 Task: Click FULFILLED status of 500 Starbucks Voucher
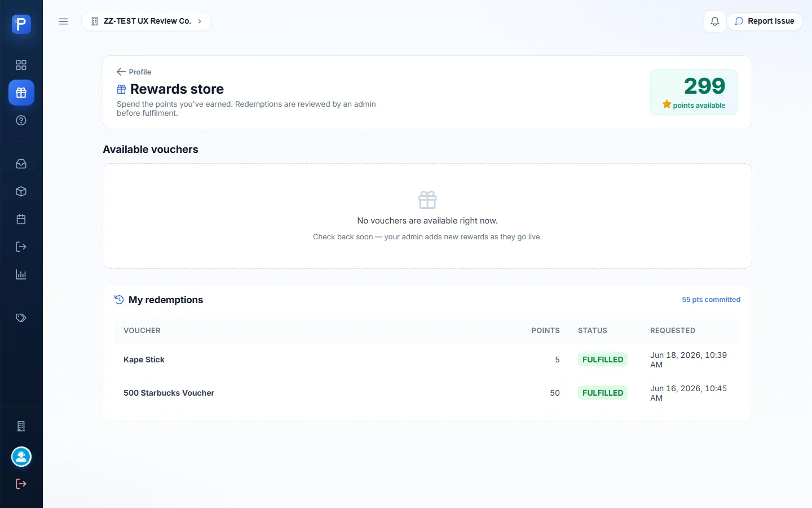[x=603, y=393]
